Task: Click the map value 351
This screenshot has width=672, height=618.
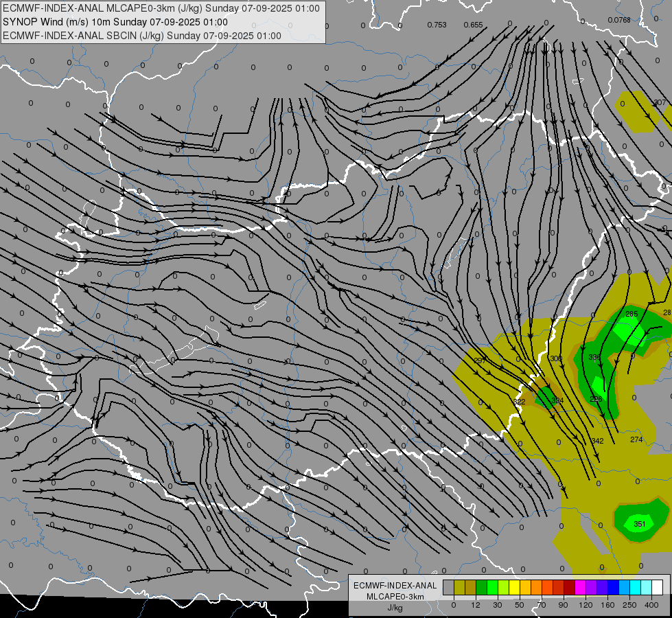Action: coord(640,524)
